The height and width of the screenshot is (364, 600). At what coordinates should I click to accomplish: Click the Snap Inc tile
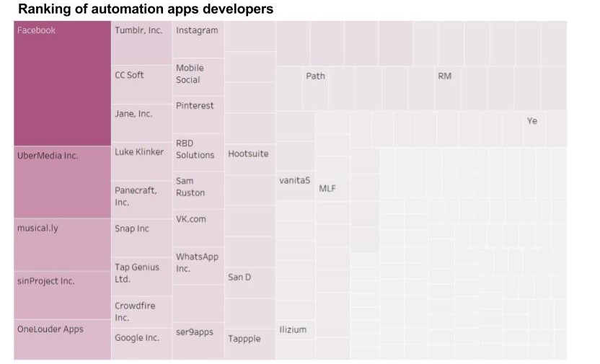141,238
